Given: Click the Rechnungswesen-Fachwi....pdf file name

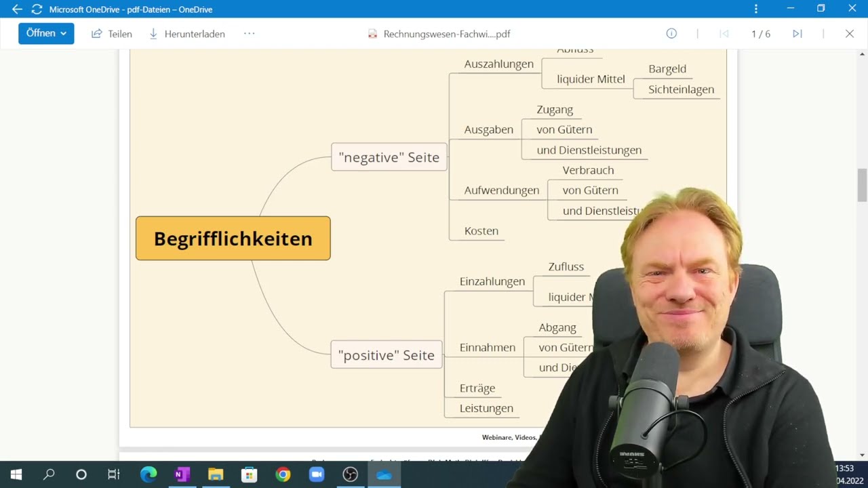Looking at the screenshot, I should (447, 34).
